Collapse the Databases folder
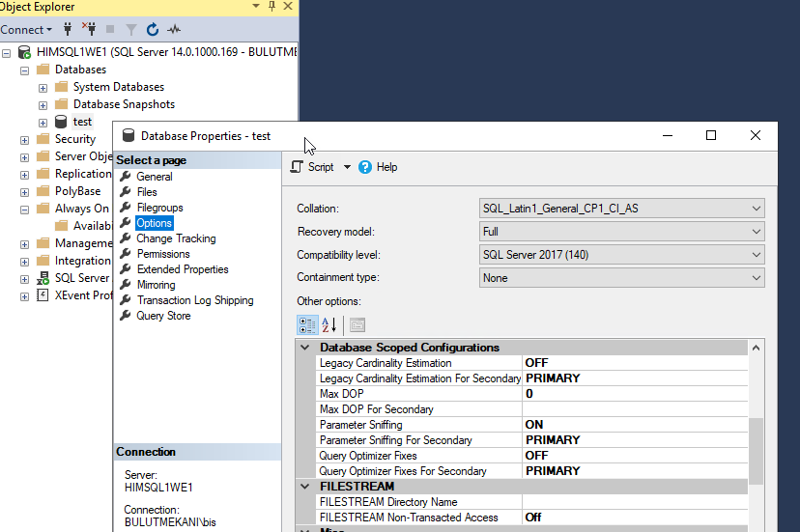 pos(24,70)
